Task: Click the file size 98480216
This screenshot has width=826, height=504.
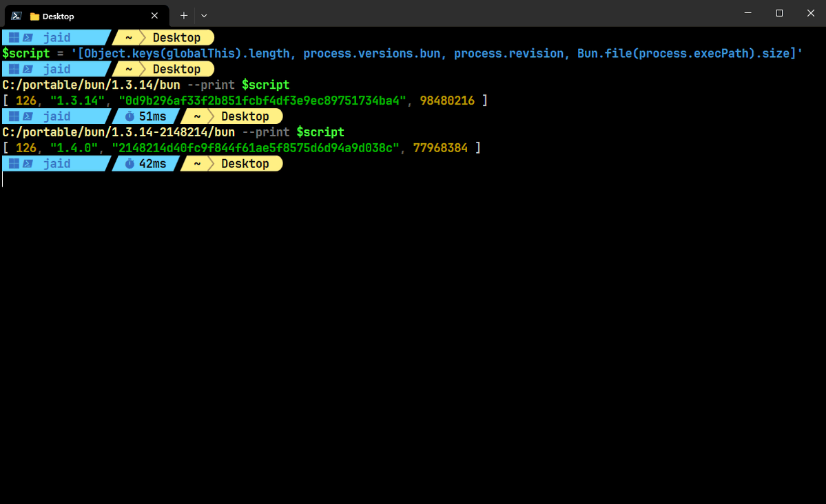Action: click(447, 101)
